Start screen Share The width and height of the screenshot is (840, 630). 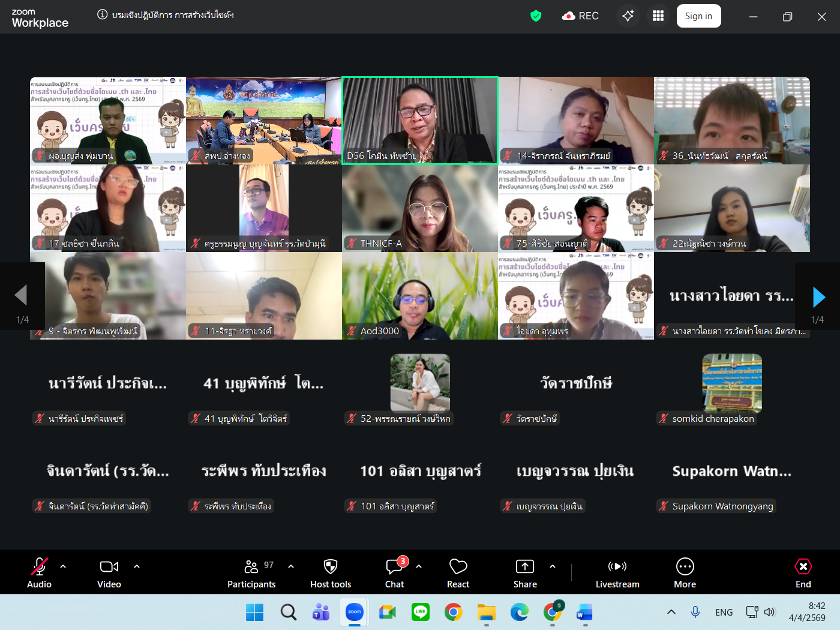(524, 573)
